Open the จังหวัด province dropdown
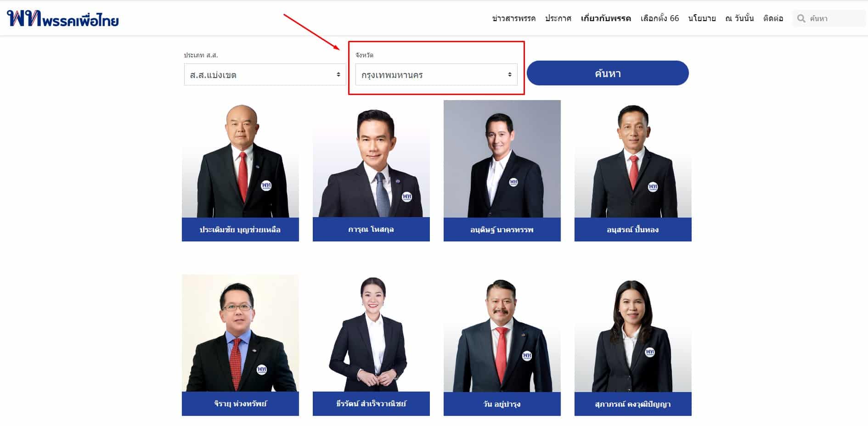This screenshot has height=426, width=868. click(x=436, y=74)
